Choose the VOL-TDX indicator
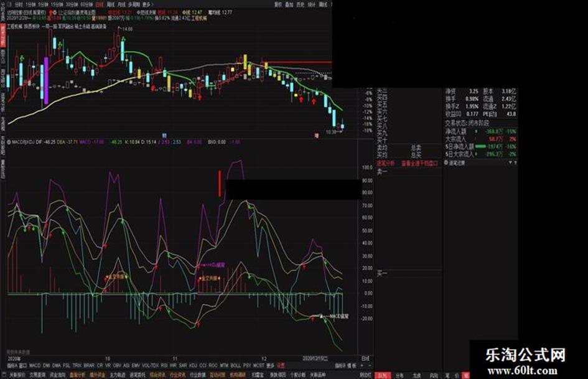Image resolution: width=588 pixels, height=379 pixels. [151, 365]
